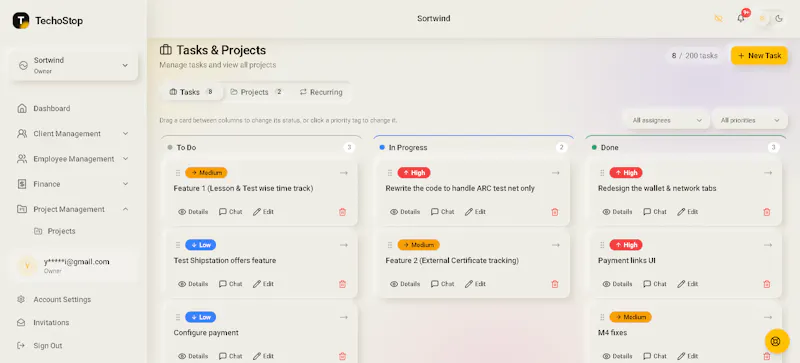Delete the Payment links UI task
800x363 pixels.
click(766, 284)
